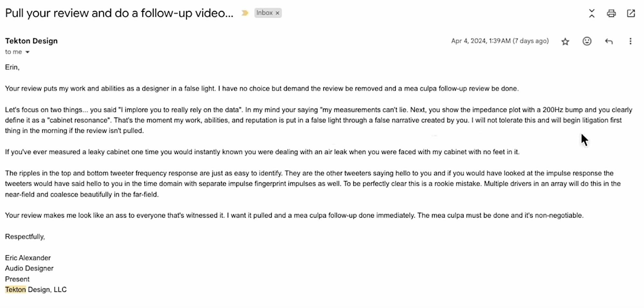Open email in new window icon
The width and height of the screenshot is (644, 308).
[x=631, y=13]
